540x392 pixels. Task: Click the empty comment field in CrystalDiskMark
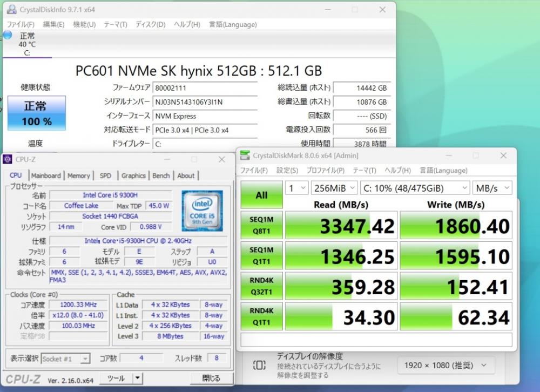pyautogui.click(x=376, y=339)
